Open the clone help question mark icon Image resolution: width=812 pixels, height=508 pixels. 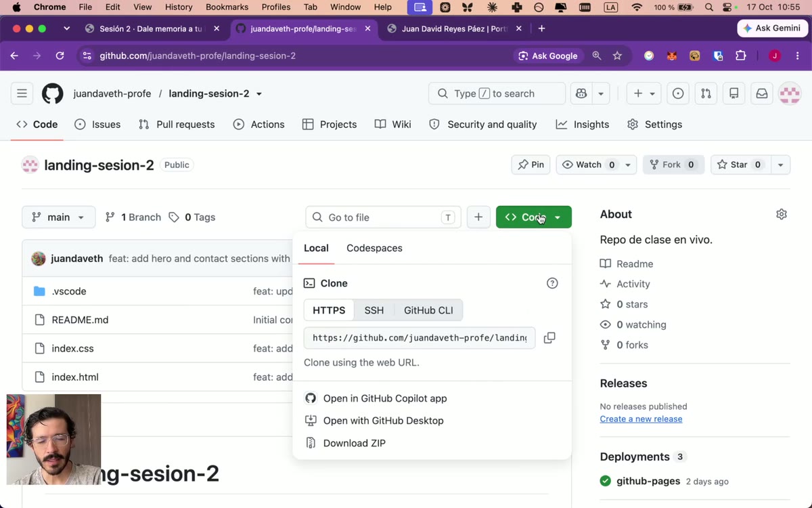point(552,283)
